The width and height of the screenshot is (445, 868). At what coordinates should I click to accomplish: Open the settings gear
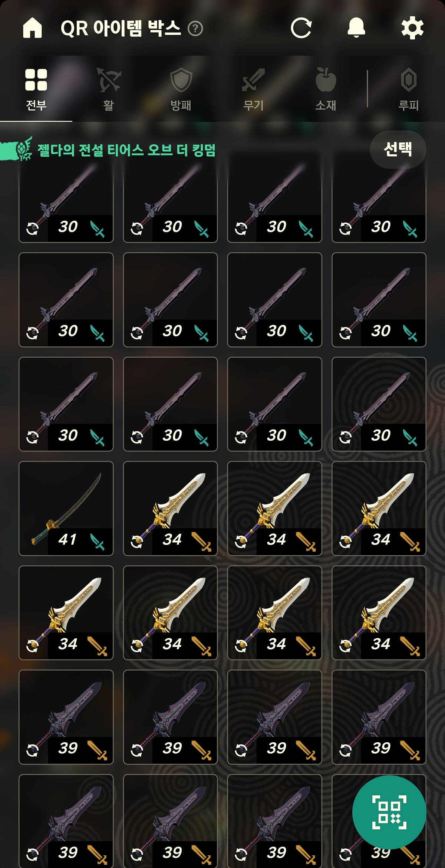[412, 28]
